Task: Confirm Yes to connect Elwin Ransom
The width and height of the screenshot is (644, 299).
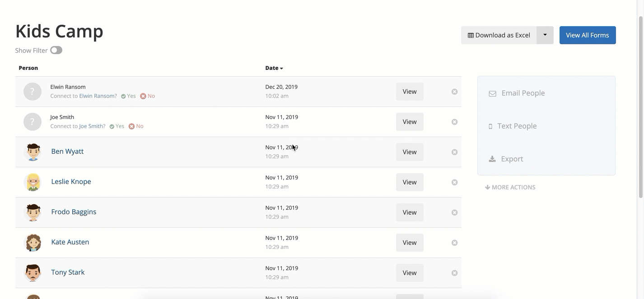Action: coord(128,96)
